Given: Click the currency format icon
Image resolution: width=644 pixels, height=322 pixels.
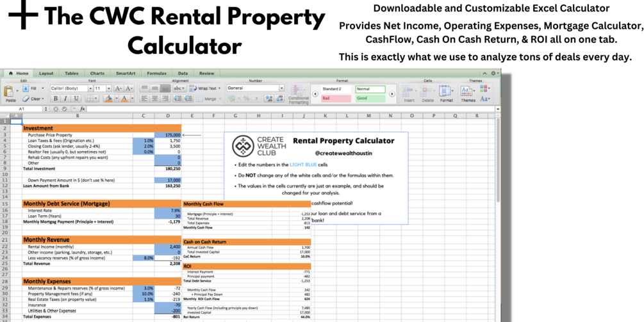Looking at the screenshot, I should [233, 99].
